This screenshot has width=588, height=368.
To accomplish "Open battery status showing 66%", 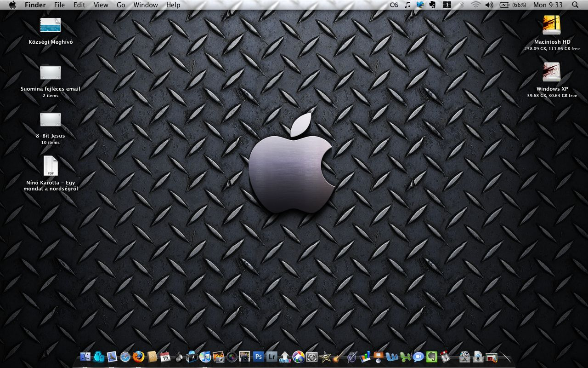I will [x=513, y=5].
